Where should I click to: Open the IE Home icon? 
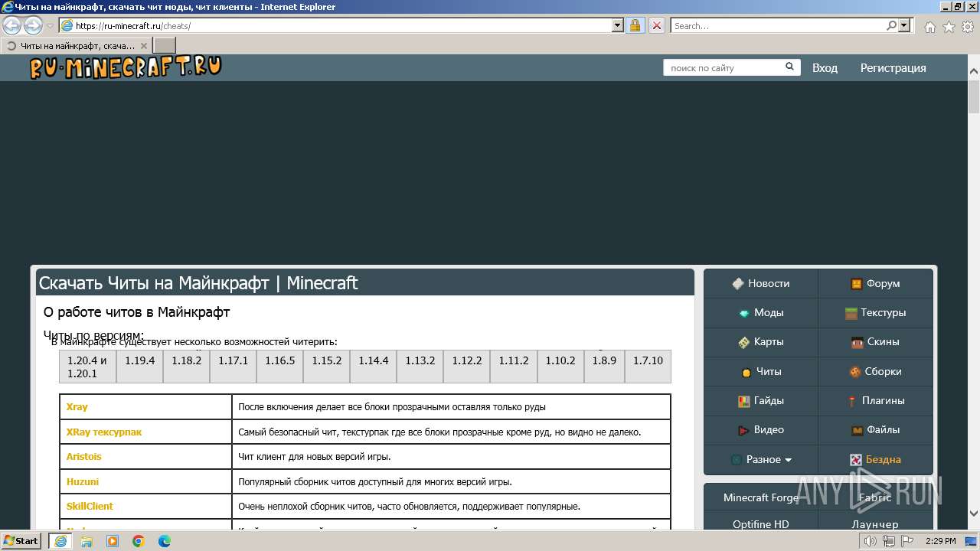coord(929,27)
